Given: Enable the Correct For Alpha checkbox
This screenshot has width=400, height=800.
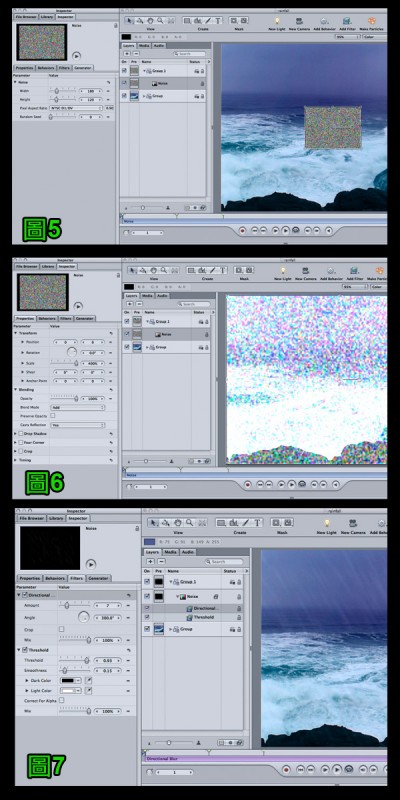Looking at the screenshot, I should click(x=62, y=701).
